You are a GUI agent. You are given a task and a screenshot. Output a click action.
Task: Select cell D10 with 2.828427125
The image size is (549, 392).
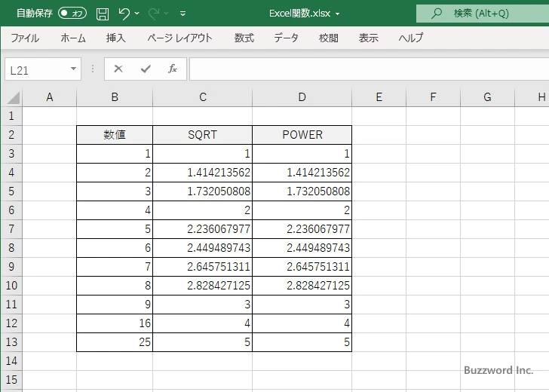[x=302, y=286]
